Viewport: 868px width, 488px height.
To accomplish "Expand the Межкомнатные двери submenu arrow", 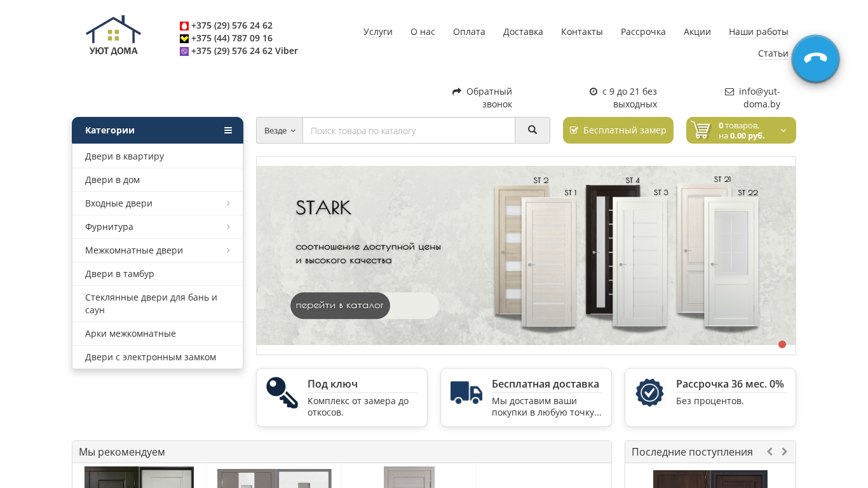I will tap(228, 250).
